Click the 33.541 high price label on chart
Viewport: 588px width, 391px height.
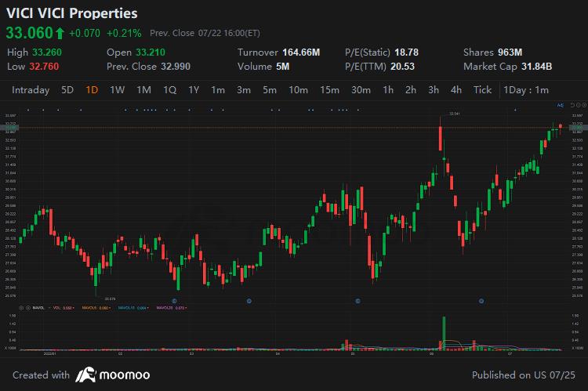pos(454,113)
